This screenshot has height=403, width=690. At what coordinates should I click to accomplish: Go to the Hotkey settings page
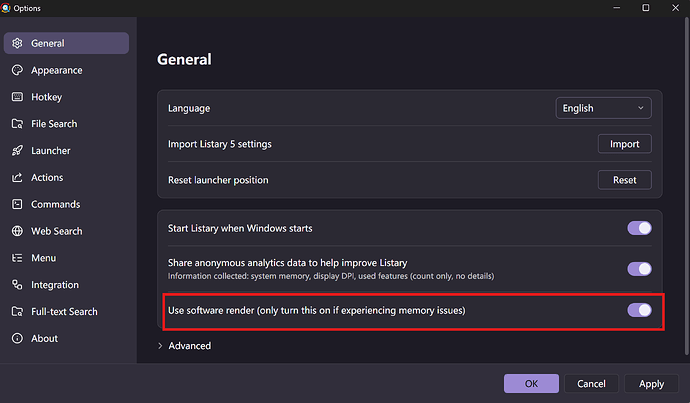(46, 97)
